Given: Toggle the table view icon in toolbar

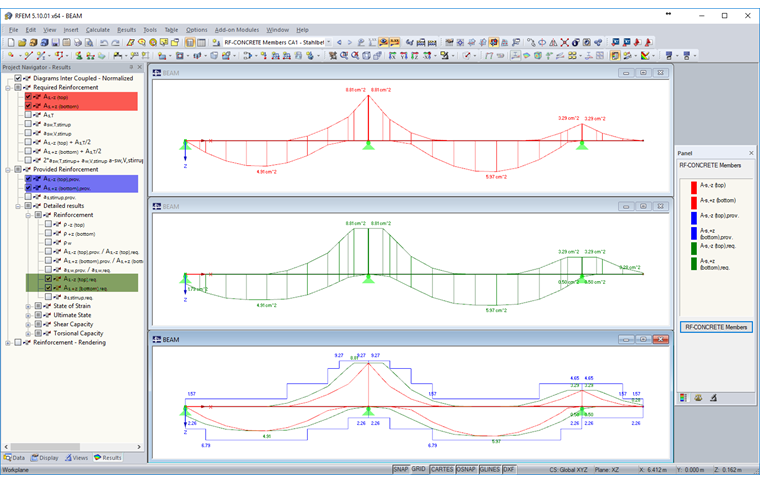Looking at the screenshot, I should coord(202,43).
